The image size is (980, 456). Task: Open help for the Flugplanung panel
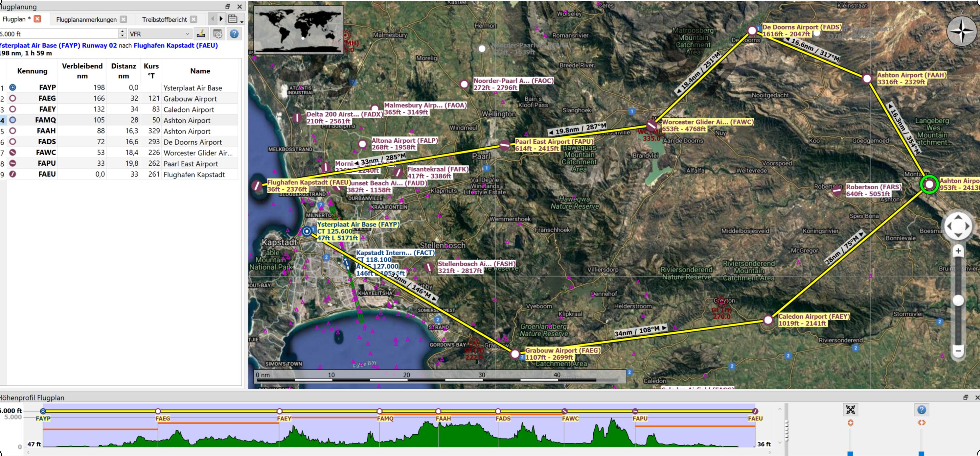click(234, 34)
